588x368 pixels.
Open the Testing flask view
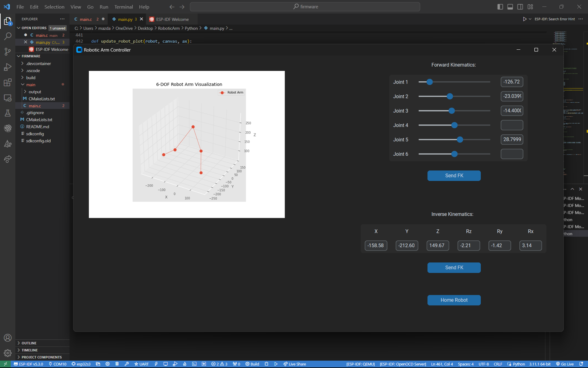coord(7,113)
